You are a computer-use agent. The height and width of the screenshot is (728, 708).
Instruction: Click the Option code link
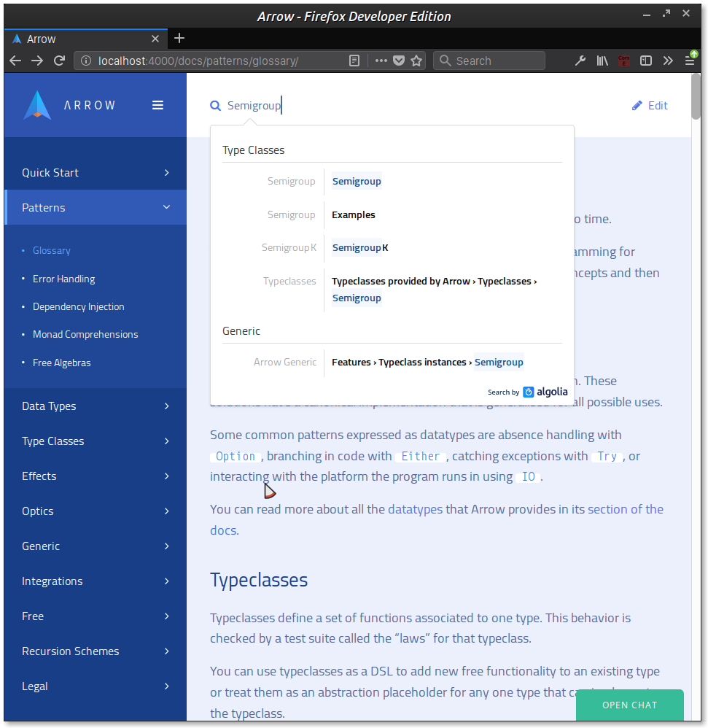pos(236,457)
